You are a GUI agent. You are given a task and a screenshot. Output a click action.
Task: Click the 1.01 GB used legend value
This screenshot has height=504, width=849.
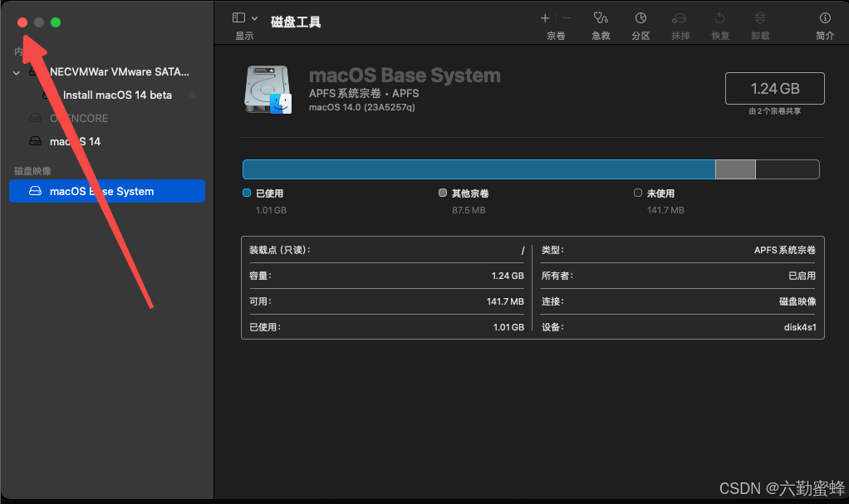(x=272, y=210)
